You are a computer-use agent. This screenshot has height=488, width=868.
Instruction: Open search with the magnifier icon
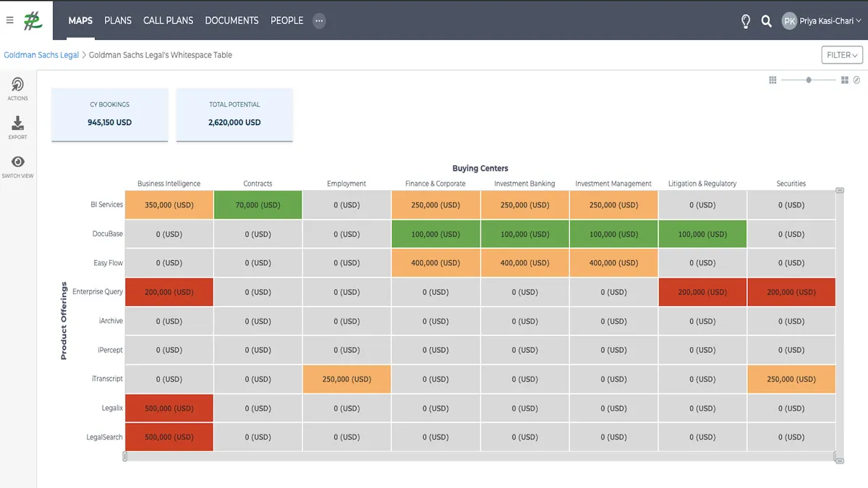tap(767, 21)
